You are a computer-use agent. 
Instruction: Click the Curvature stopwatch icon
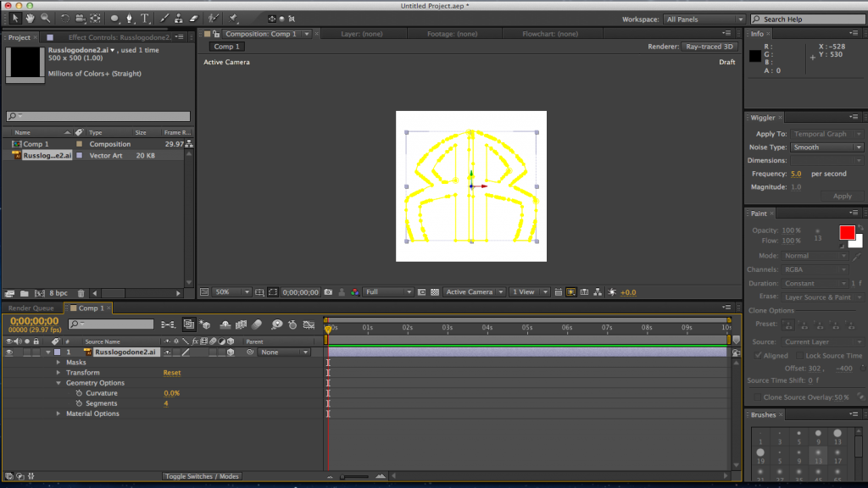(79, 394)
